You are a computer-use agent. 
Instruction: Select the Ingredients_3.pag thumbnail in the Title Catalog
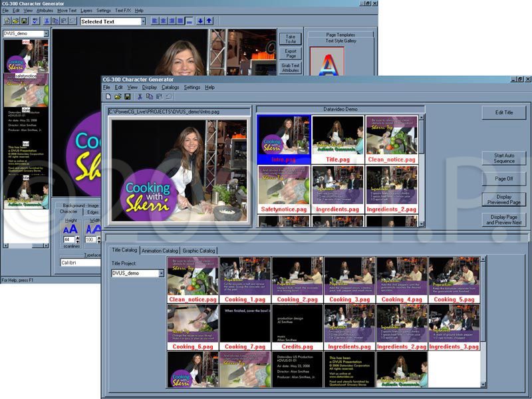[454, 327]
